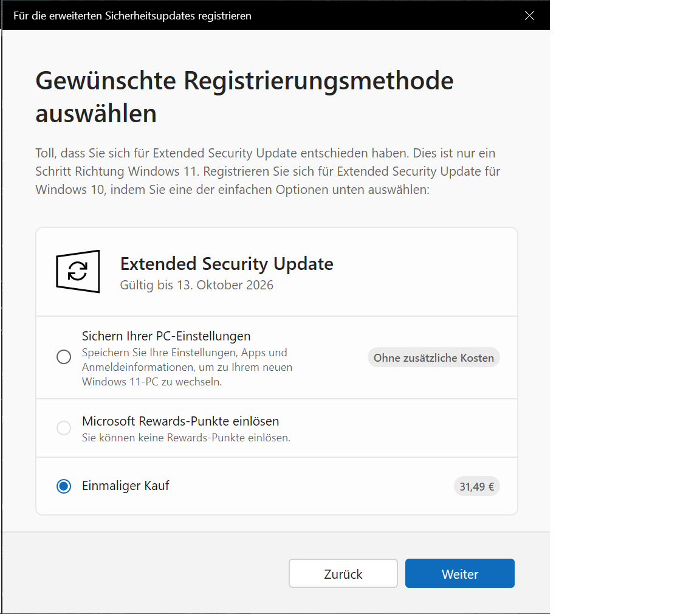Click the Weiter button
Image resolution: width=700 pixels, height=614 pixels.
(459, 573)
